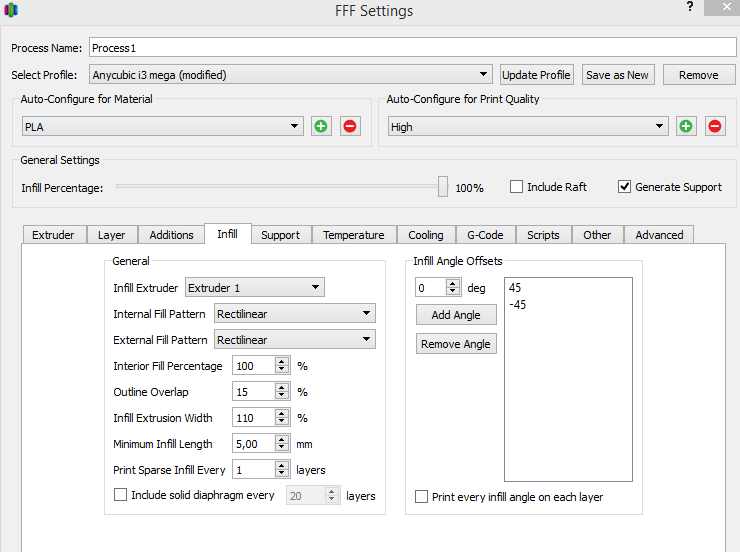Viewport: 740px width, 552px height.
Task: Click the red remove material button
Action: tap(349, 126)
